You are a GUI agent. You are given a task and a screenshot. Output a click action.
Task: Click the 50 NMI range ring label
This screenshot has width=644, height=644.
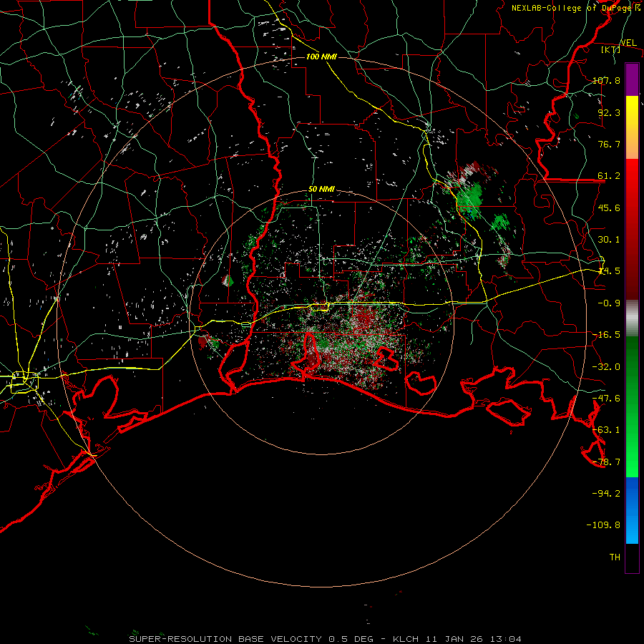click(x=321, y=190)
